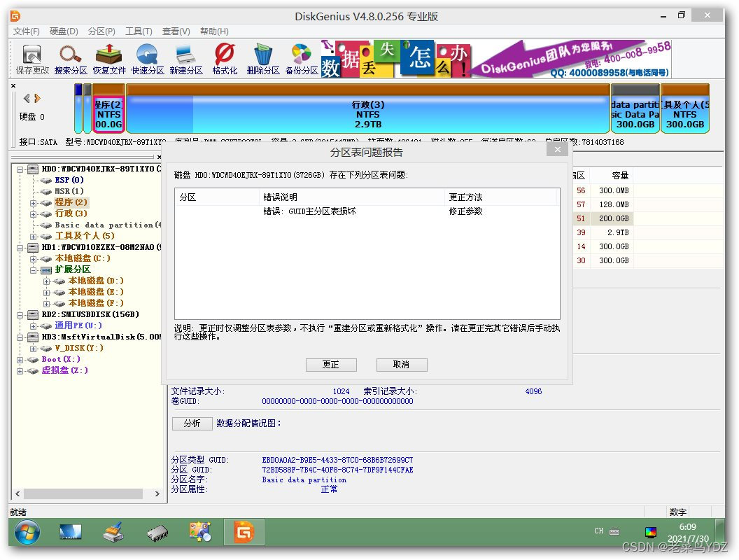Screen dimensions: 739x560
Task: Select V_DISK (Y:) in tree
Action: click(78, 348)
